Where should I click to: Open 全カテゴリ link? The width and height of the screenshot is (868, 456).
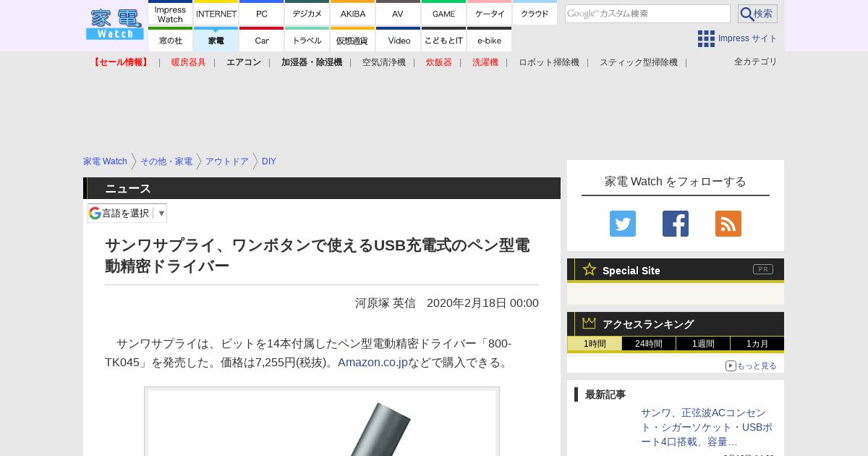tap(756, 62)
